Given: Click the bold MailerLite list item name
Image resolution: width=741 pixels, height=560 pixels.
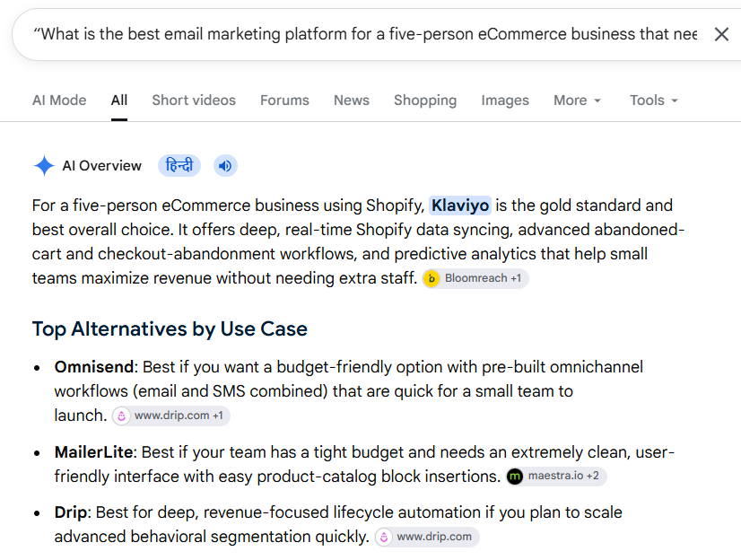Looking at the screenshot, I should coord(93,452).
